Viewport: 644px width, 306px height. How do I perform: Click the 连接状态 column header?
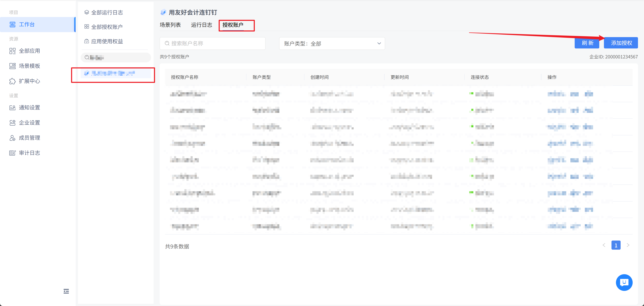coord(480,77)
